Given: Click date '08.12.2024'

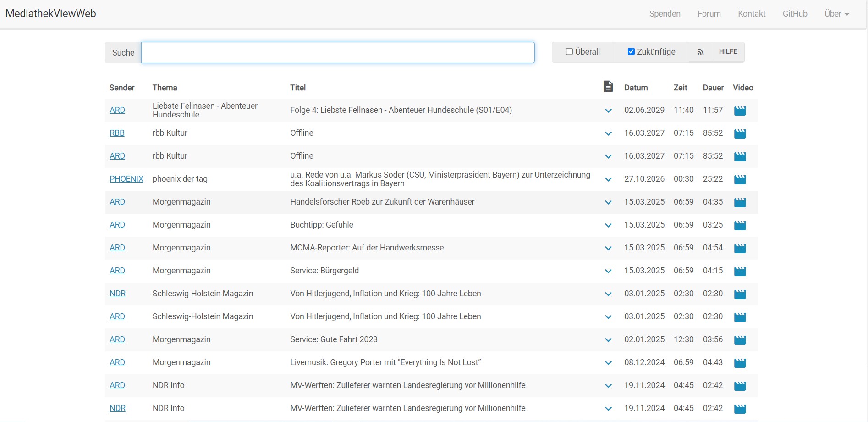Looking at the screenshot, I should pos(644,362).
